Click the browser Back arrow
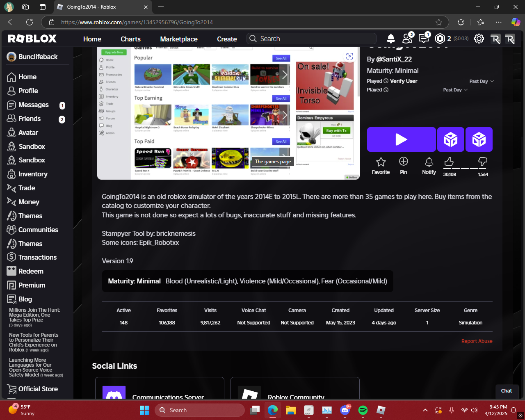This screenshot has height=420, width=525. point(11,22)
